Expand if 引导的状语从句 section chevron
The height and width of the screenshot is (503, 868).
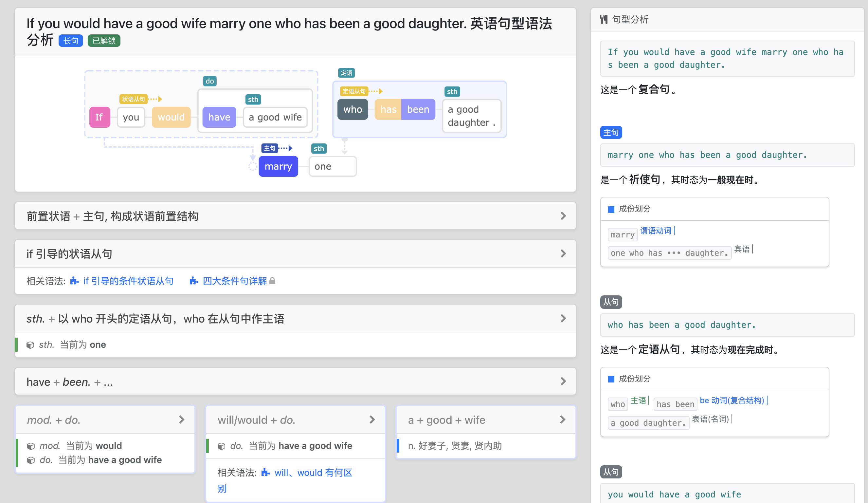(x=563, y=253)
